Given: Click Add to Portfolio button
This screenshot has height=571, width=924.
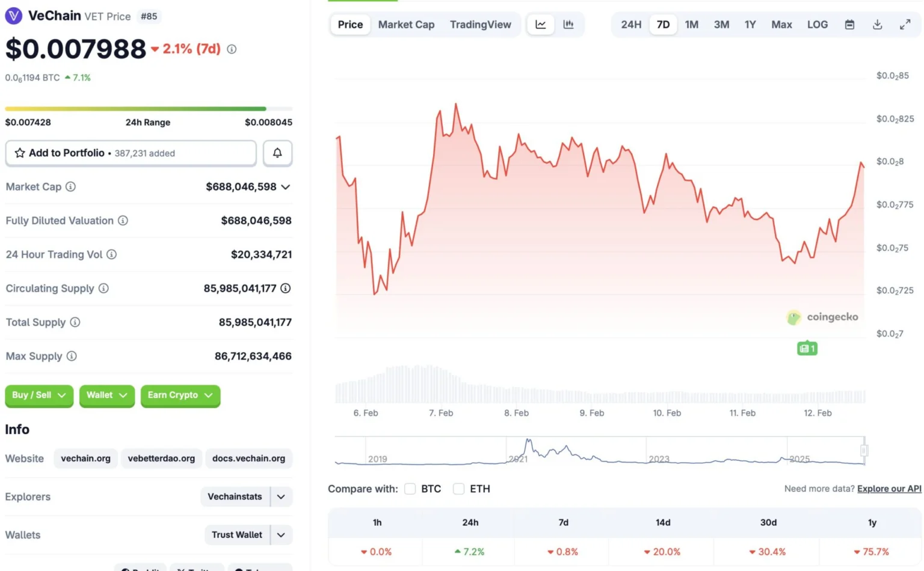Looking at the screenshot, I should [131, 153].
